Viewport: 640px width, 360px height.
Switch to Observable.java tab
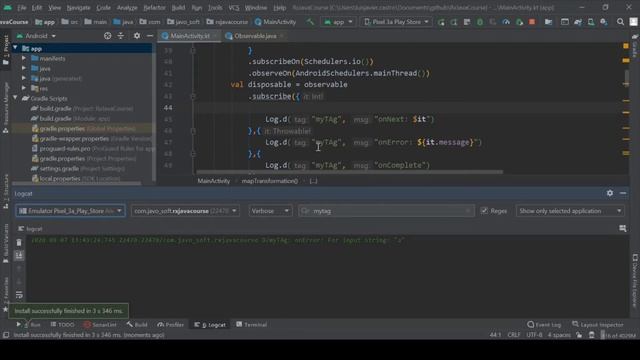tap(255, 36)
